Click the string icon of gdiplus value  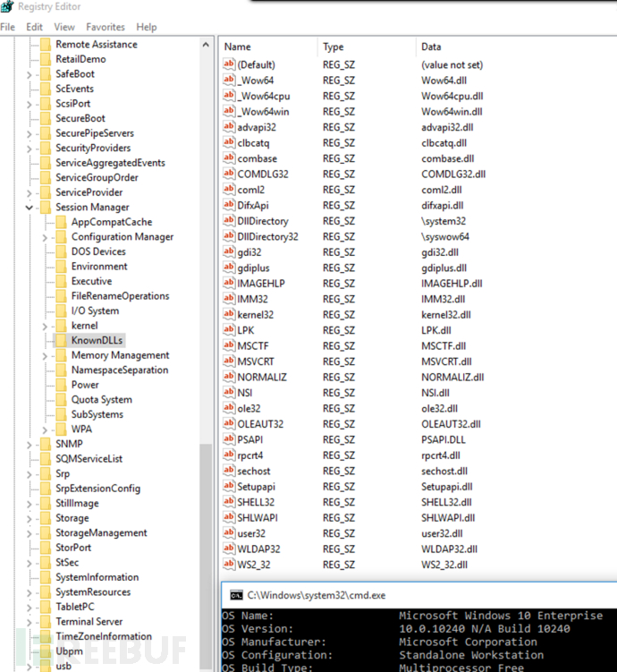tap(229, 268)
